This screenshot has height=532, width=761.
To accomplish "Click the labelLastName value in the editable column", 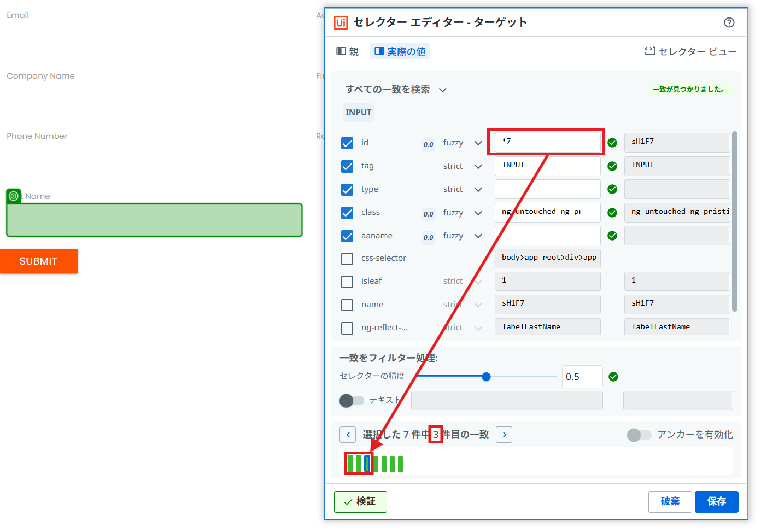I will click(x=548, y=327).
